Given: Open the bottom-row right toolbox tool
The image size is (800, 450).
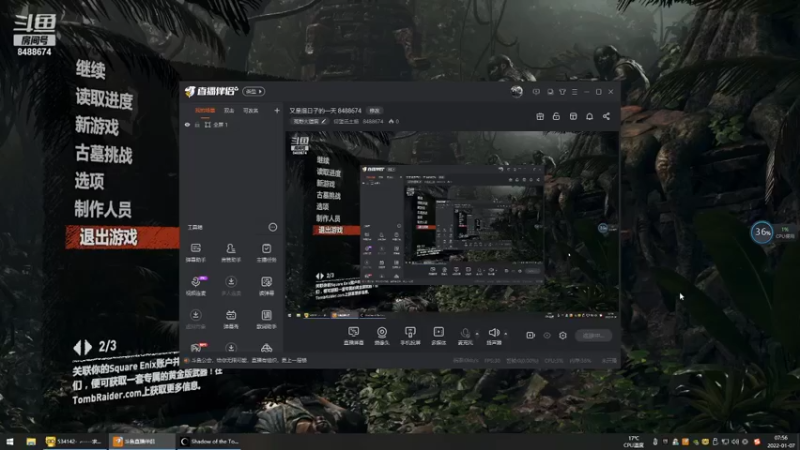Looking at the screenshot, I should [x=266, y=348].
